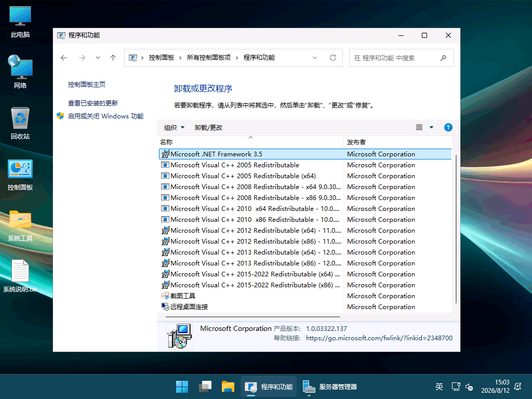
Task: Open the 组织 dropdown menu
Action: (174, 128)
